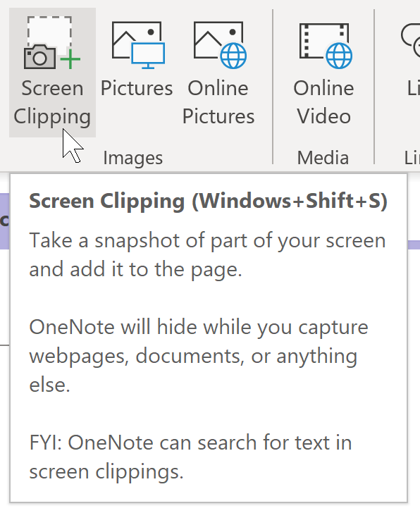Select the Online Video text label

point(323,102)
